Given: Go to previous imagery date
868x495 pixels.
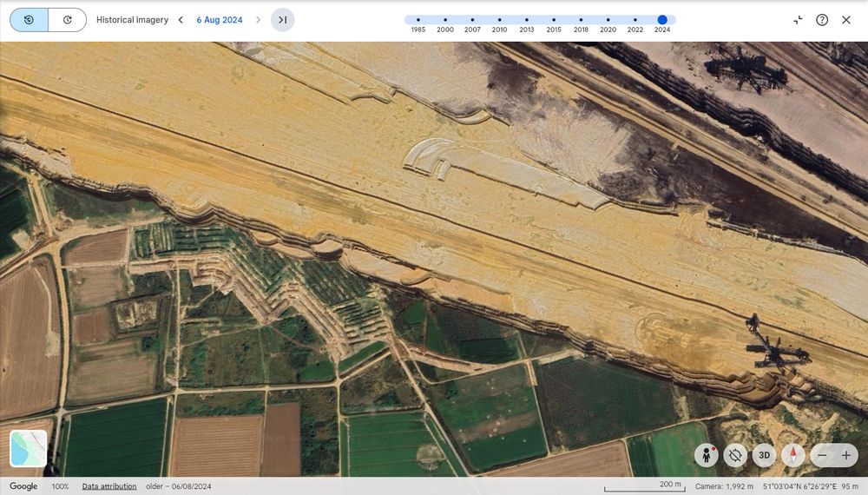Looking at the screenshot, I should coord(181,20).
